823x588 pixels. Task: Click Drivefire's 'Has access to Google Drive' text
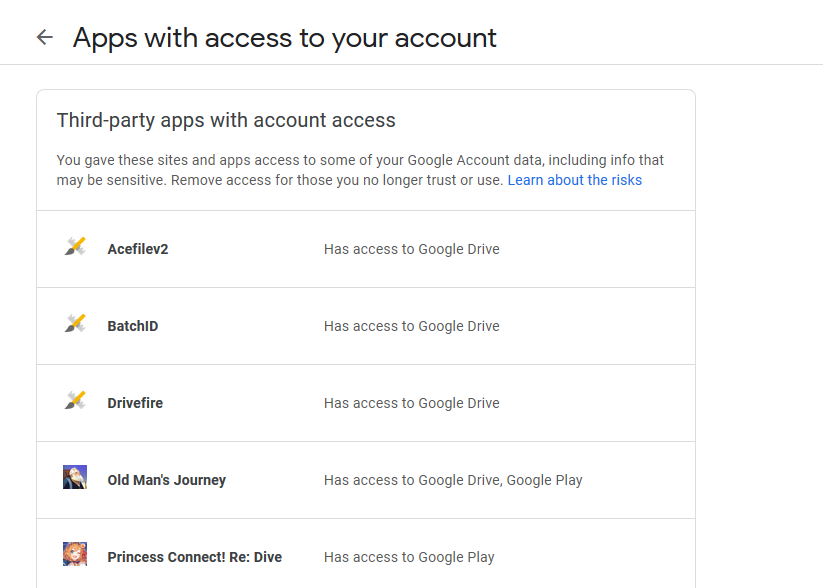[x=412, y=403]
